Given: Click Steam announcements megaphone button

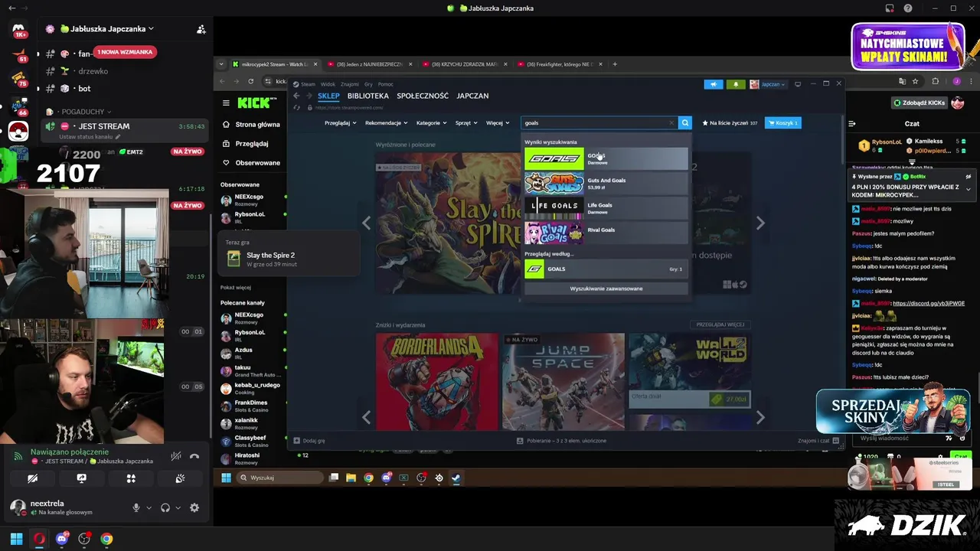Looking at the screenshot, I should click(x=714, y=84).
